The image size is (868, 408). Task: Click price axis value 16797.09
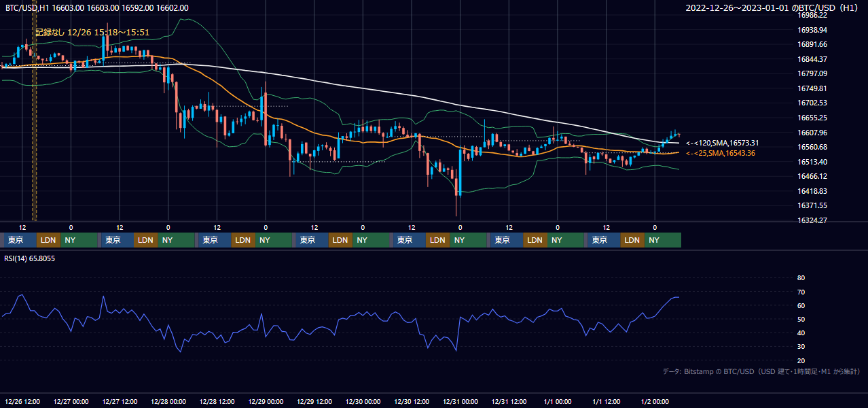point(812,73)
